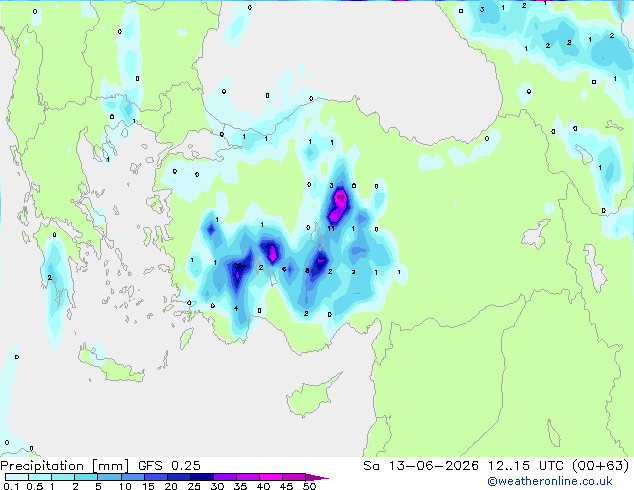Image resolution: width=634 pixels, height=490 pixels.
Task: Click the '0.1' legend scale label
Action: point(11,486)
